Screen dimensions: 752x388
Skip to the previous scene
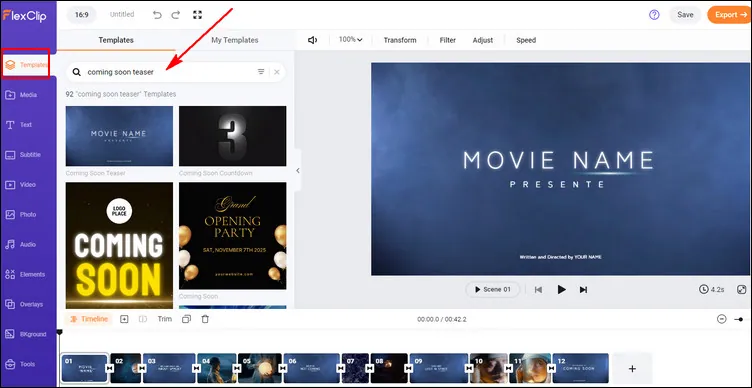539,290
